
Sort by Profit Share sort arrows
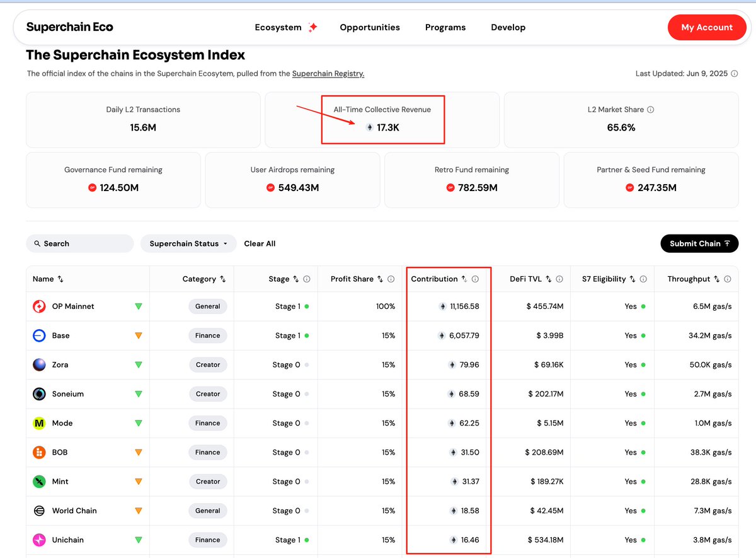[380, 279]
